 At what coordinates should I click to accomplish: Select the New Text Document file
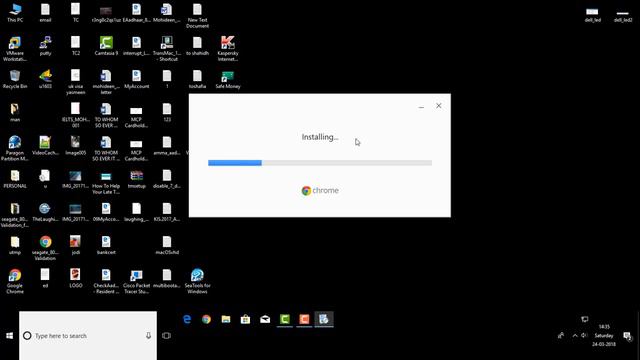click(x=198, y=16)
